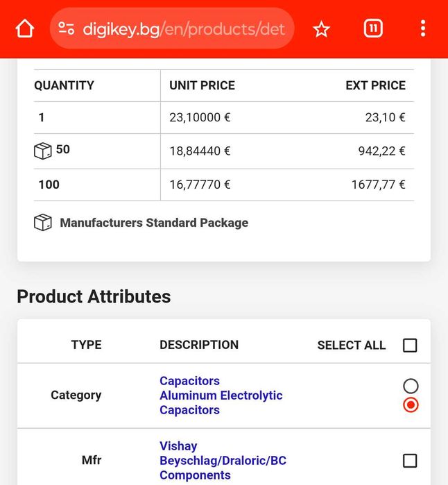Screen dimensions: 448x485
Task: Click the 18,84440 € unit price
Action: (200, 151)
